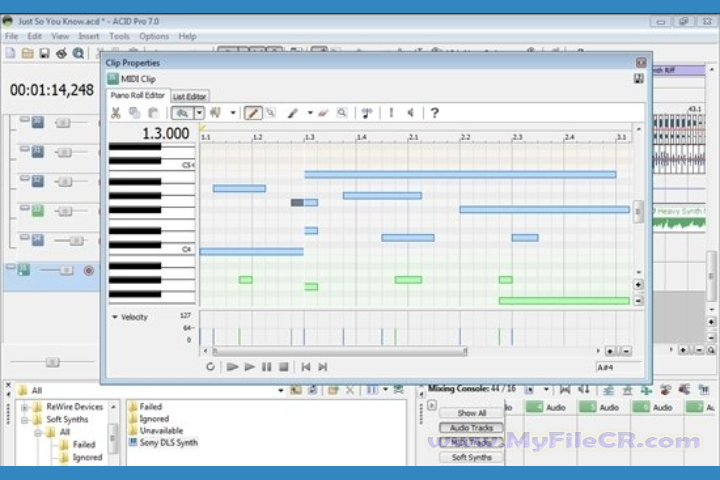Select the Zoom magnifier tool in piano roll
The width and height of the screenshot is (720, 480).
tap(342, 113)
